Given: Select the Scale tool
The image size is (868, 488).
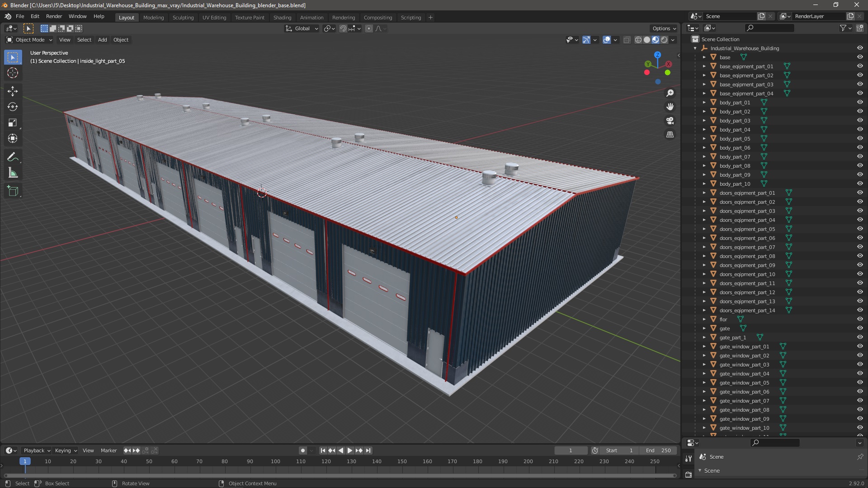Looking at the screenshot, I should pos(13,123).
